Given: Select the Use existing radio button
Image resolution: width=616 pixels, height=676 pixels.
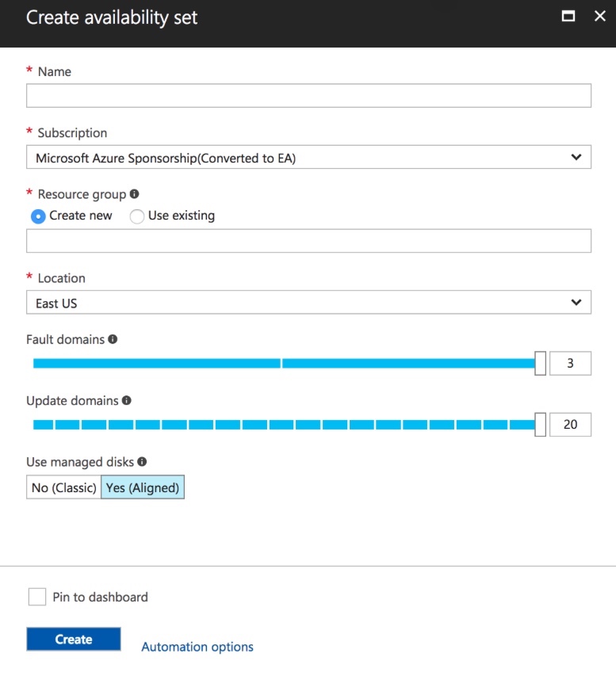Looking at the screenshot, I should (x=136, y=216).
